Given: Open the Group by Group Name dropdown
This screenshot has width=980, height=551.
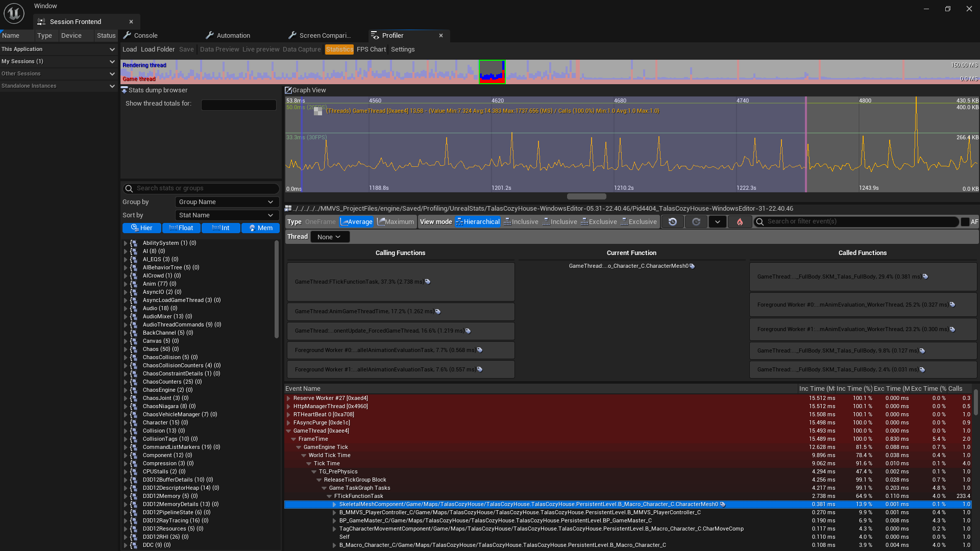Looking at the screenshot, I should click(x=227, y=202).
